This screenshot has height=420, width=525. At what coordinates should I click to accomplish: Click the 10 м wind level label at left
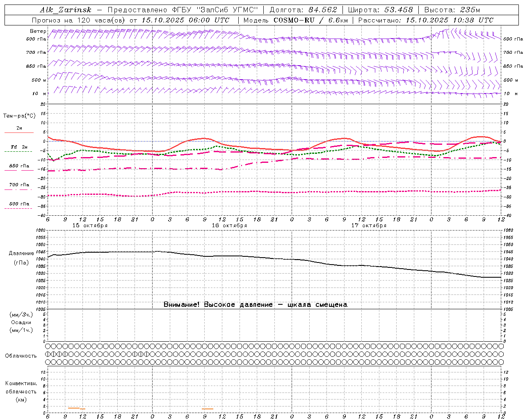coord(39,94)
